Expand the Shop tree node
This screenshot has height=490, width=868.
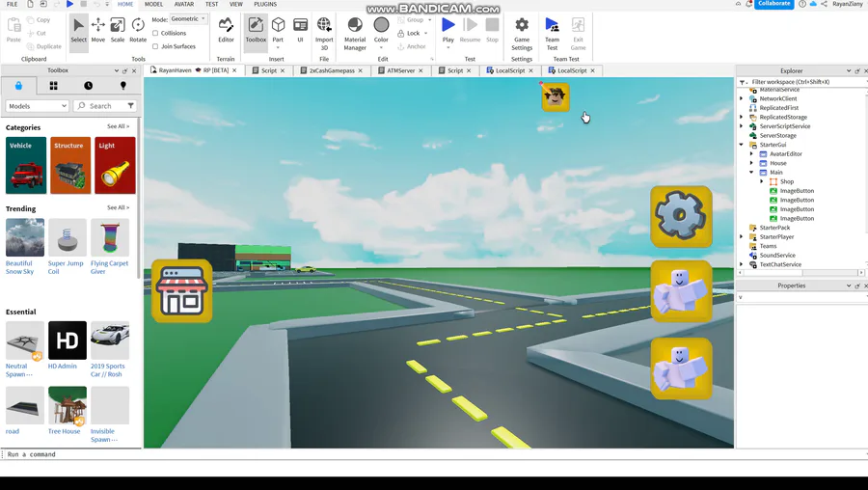coord(762,181)
